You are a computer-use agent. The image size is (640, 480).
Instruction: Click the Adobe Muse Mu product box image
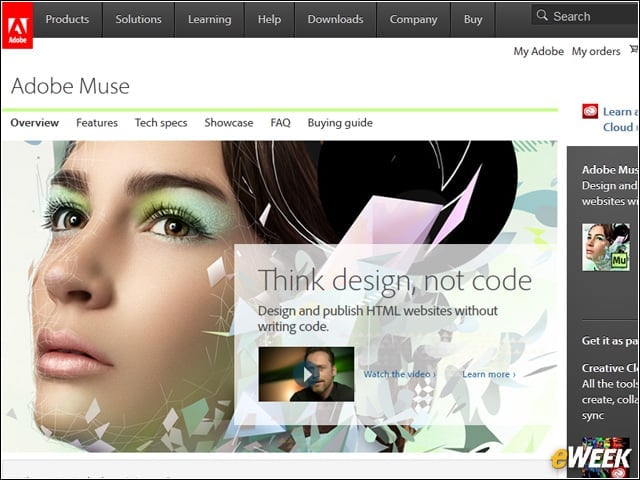(606, 247)
